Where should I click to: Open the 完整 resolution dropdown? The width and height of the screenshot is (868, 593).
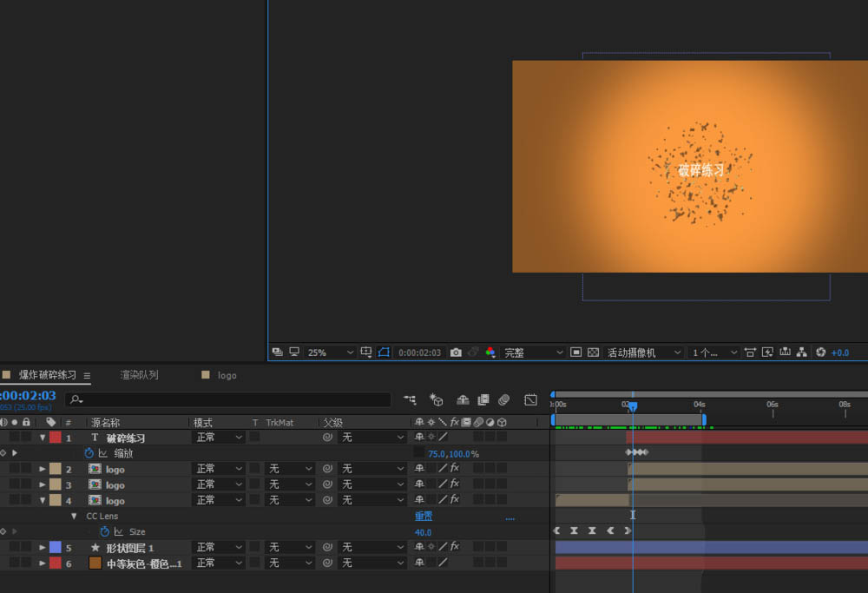point(531,353)
